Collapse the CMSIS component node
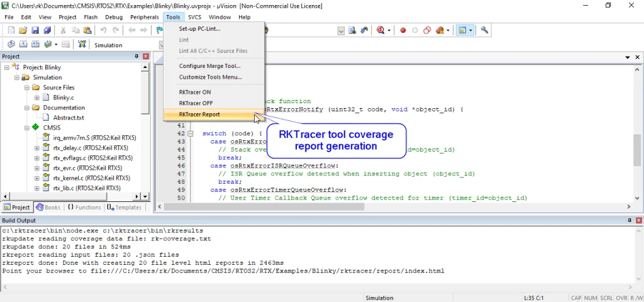Image resolution: width=644 pixels, height=302 pixels. (x=26, y=128)
